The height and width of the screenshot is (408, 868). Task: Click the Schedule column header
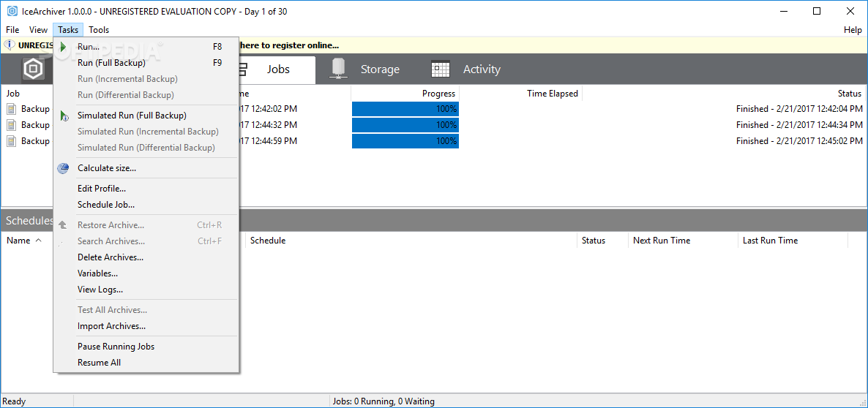(x=411, y=241)
